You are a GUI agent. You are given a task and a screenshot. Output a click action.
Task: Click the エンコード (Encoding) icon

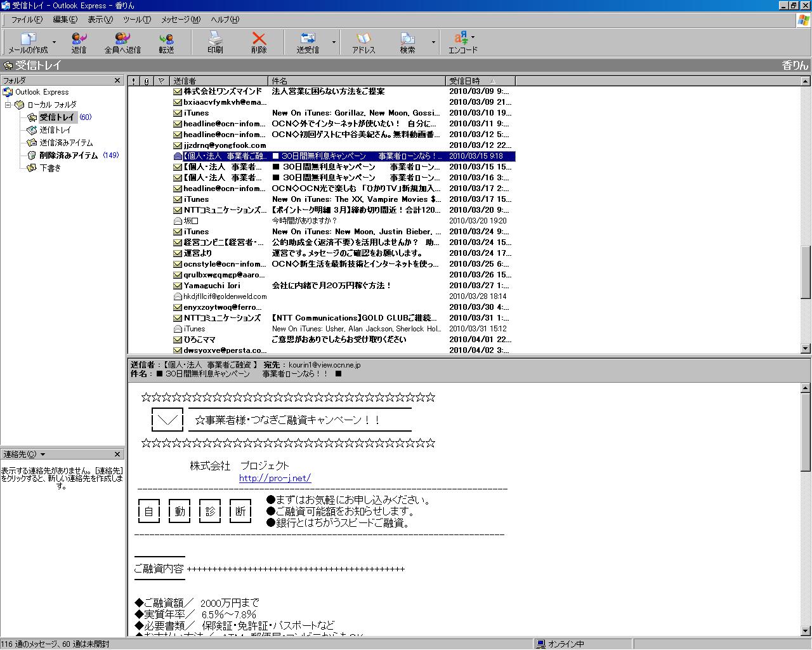pyautogui.click(x=462, y=43)
